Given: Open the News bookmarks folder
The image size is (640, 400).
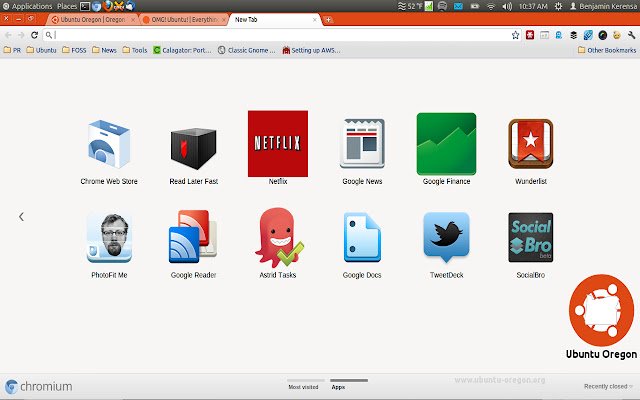Looking at the screenshot, I should [x=104, y=50].
